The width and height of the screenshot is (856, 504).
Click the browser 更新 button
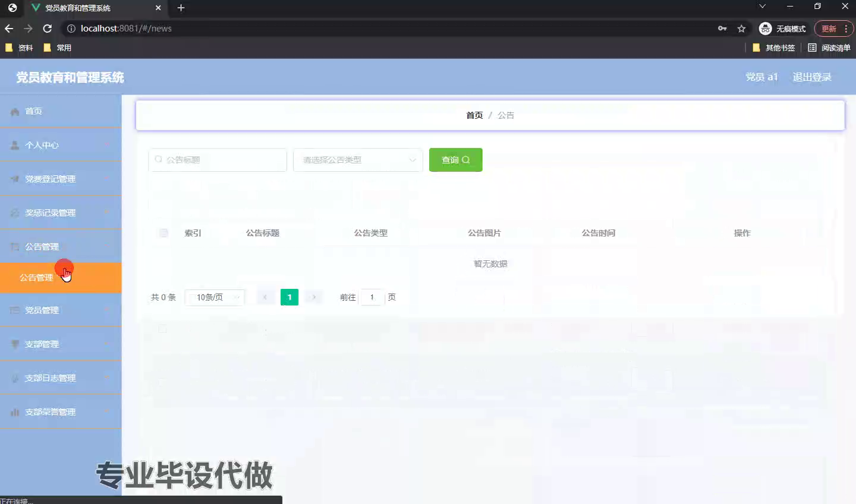pos(833,29)
